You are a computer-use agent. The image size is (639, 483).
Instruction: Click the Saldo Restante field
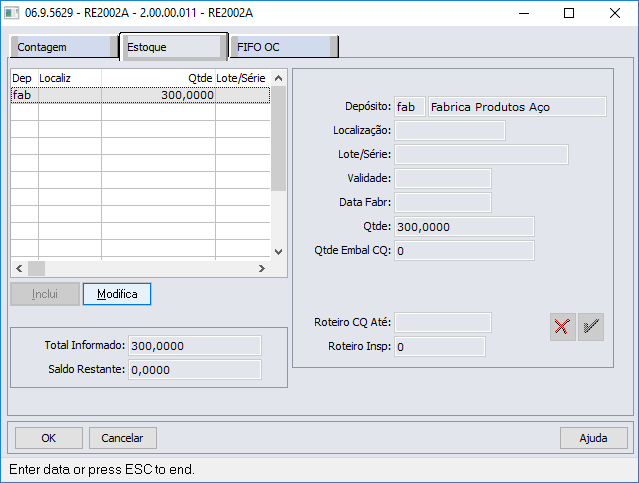click(195, 370)
